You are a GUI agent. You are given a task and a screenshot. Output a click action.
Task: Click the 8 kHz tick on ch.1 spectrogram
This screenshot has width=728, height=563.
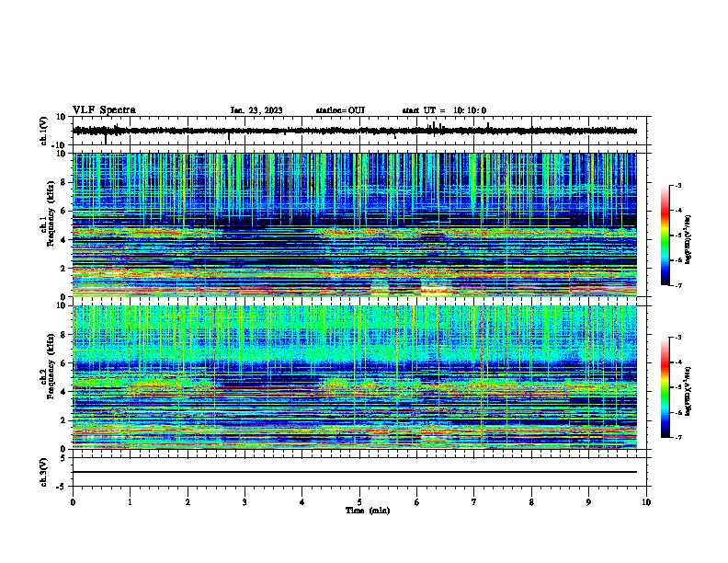click(x=64, y=182)
